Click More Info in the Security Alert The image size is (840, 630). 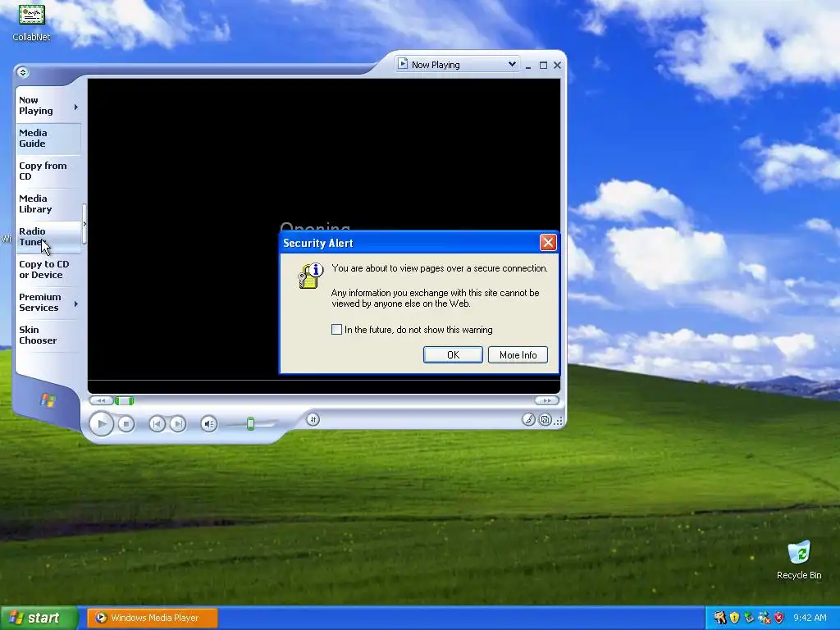tap(518, 354)
